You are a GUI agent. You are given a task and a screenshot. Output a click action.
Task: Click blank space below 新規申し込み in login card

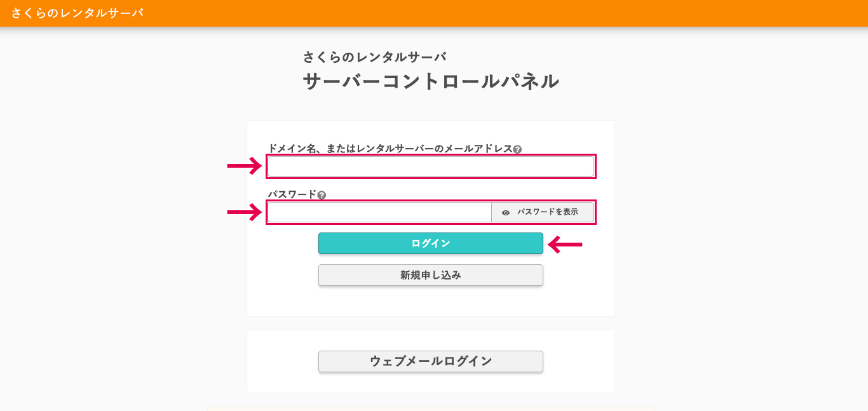coord(431,301)
